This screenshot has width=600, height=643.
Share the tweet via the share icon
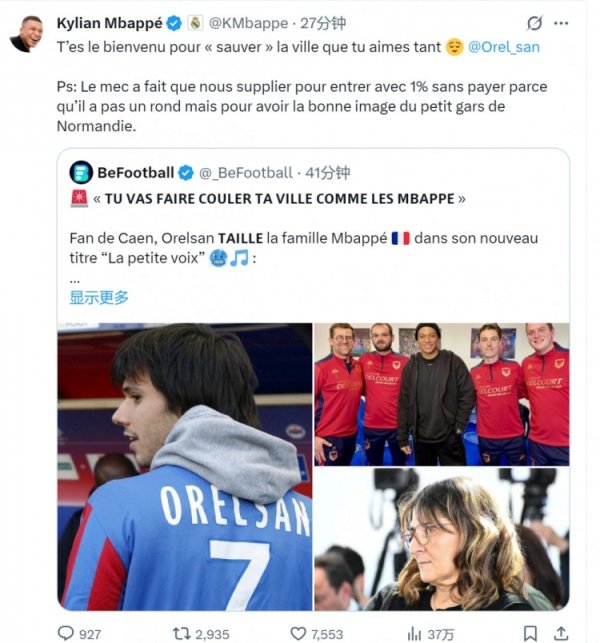click(x=560, y=632)
